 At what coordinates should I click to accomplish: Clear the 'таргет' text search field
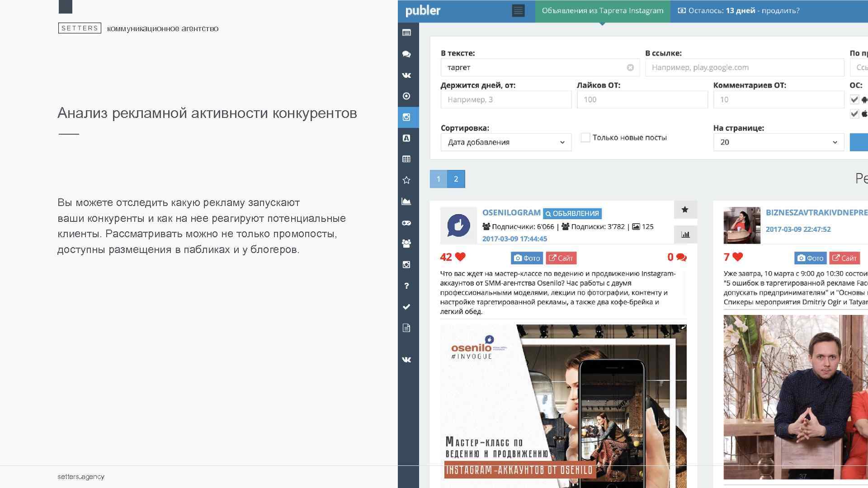[x=630, y=68]
